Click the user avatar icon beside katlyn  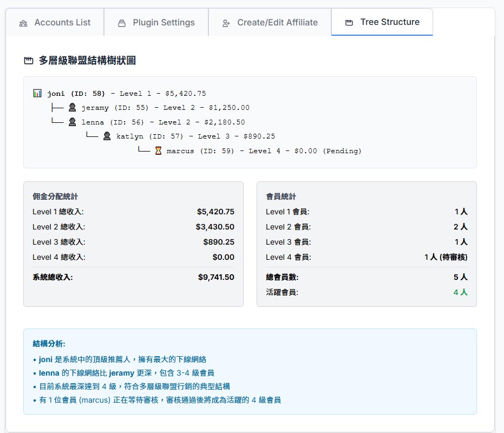107,136
